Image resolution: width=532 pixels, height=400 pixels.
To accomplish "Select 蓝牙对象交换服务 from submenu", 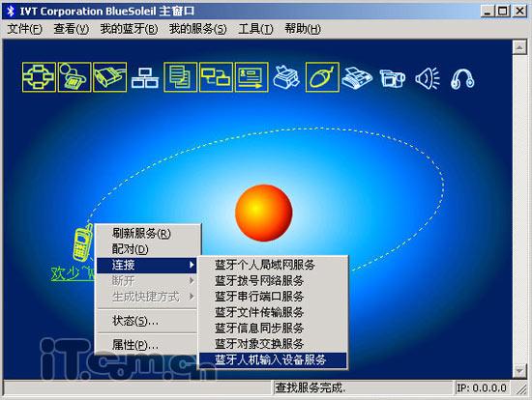I will point(273,344).
